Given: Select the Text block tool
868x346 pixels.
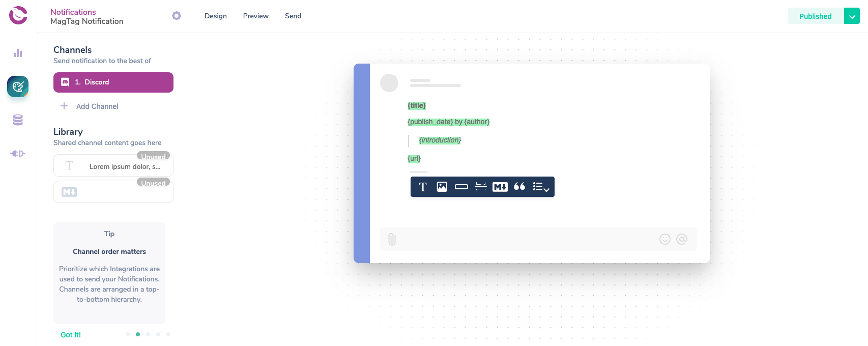Looking at the screenshot, I should (x=423, y=187).
